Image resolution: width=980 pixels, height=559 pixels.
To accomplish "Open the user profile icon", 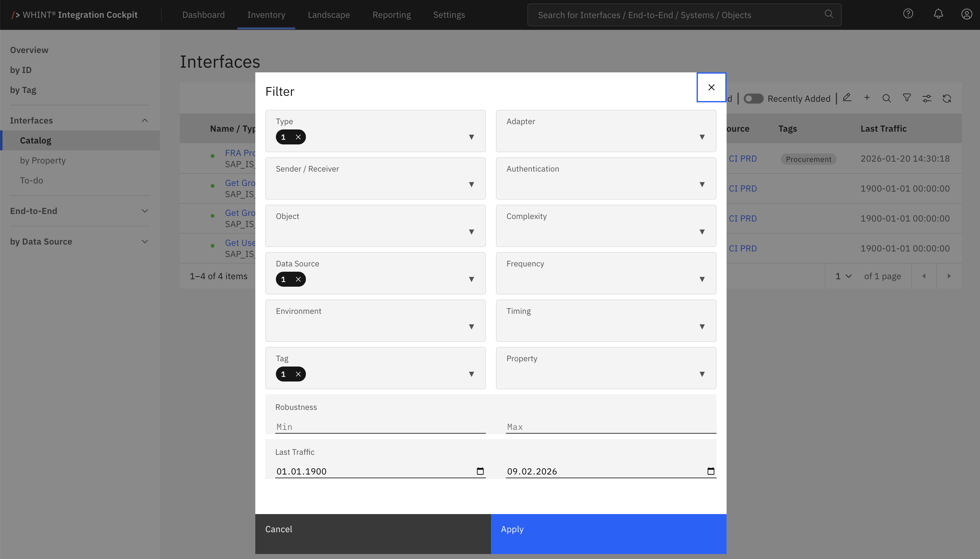I will pyautogui.click(x=966, y=14).
